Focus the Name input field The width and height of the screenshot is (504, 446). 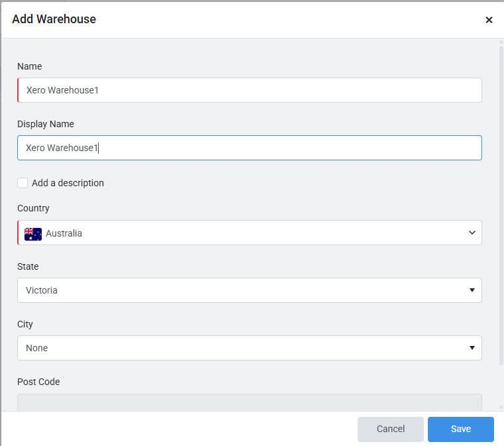[x=250, y=90]
